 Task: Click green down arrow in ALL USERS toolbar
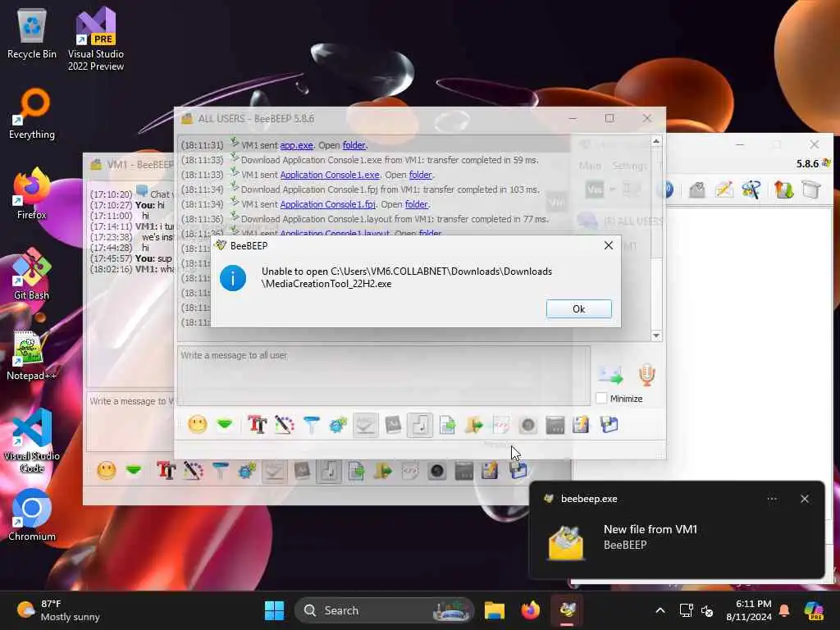click(x=225, y=425)
